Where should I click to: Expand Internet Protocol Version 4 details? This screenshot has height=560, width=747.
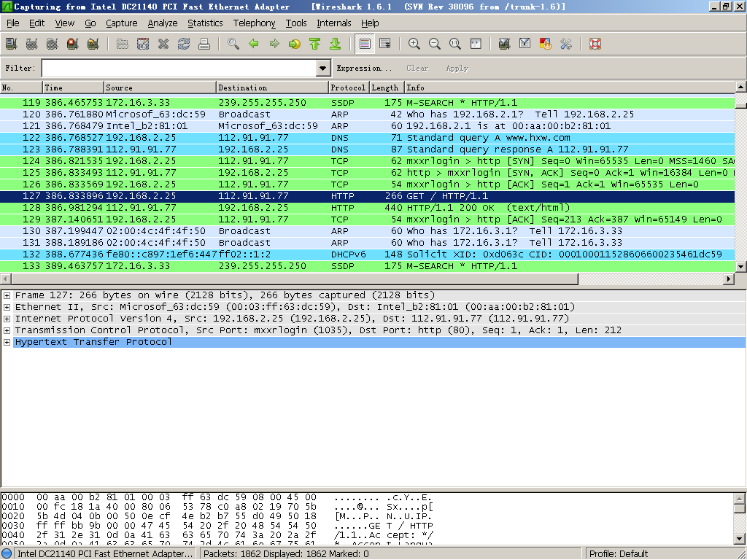(7, 319)
